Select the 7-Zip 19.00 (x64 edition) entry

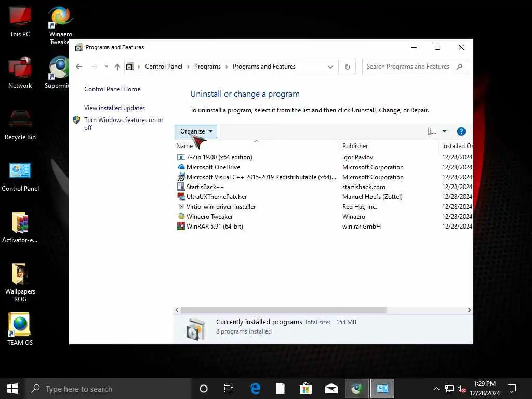219,157
